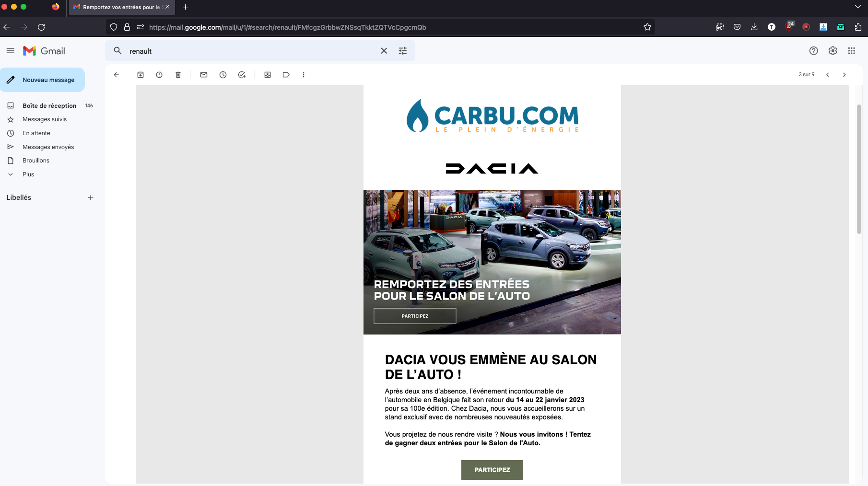Open tracking protection shield icon
Image resolution: width=868 pixels, height=486 pixels.
(x=114, y=27)
